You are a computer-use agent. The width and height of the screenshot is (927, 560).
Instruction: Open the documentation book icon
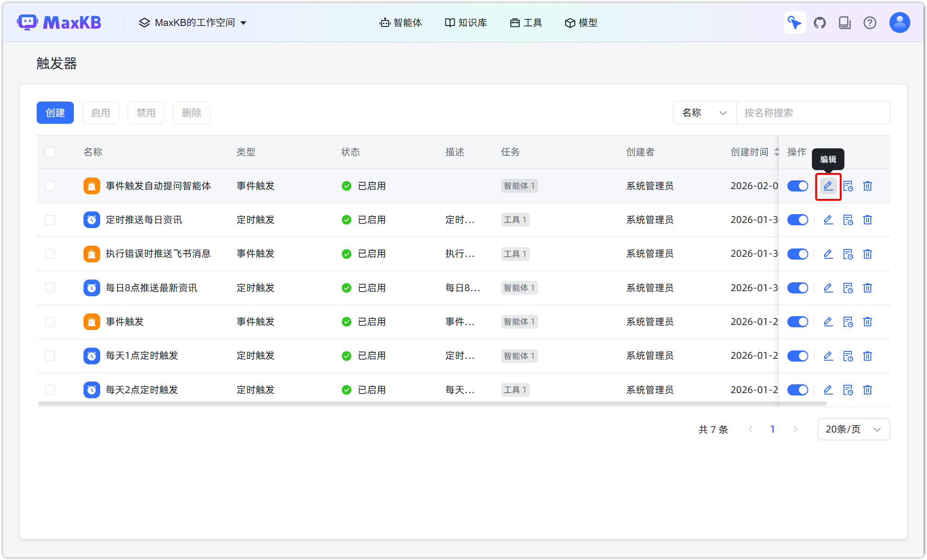(x=845, y=22)
